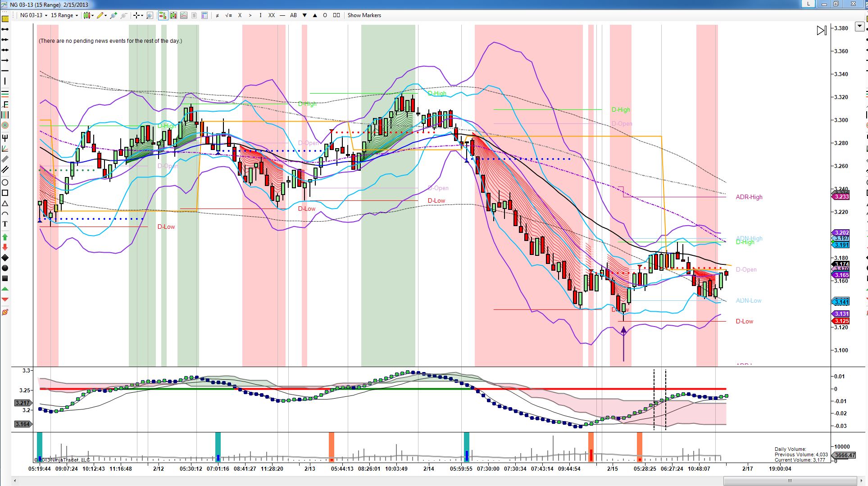868x486 pixels.
Task: Open the NG 03-13 instrument dropdown
Action: coord(33,15)
